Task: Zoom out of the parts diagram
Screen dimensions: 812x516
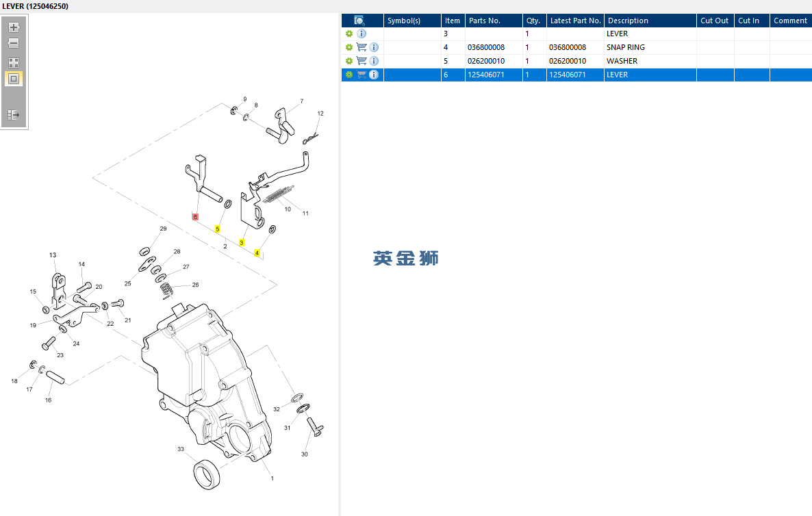Action: pyautogui.click(x=14, y=44)
